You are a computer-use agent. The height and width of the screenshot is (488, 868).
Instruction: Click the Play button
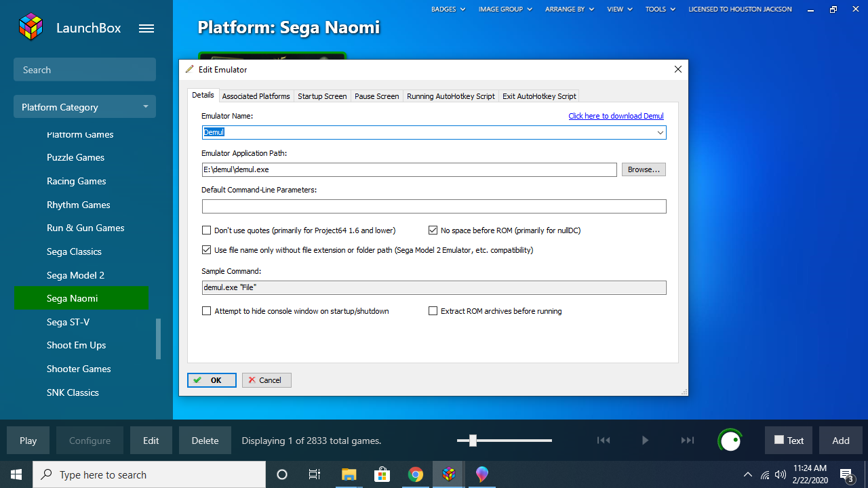click(28, 441)
